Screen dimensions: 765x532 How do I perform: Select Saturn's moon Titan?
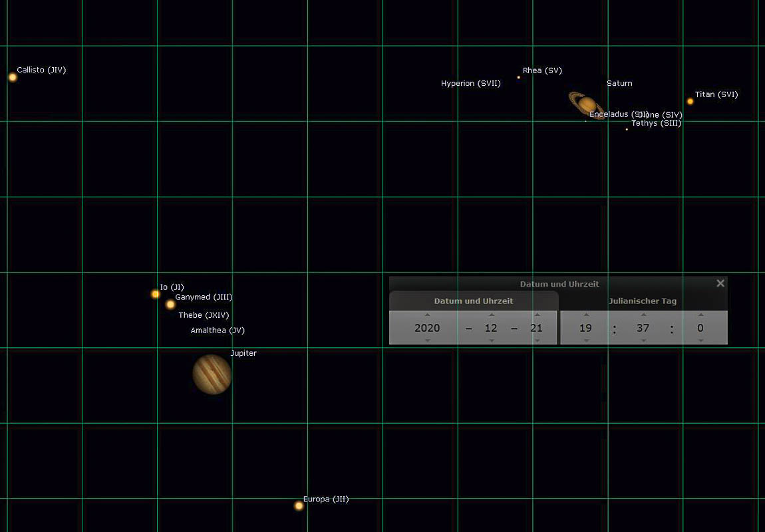pos(690,101)
